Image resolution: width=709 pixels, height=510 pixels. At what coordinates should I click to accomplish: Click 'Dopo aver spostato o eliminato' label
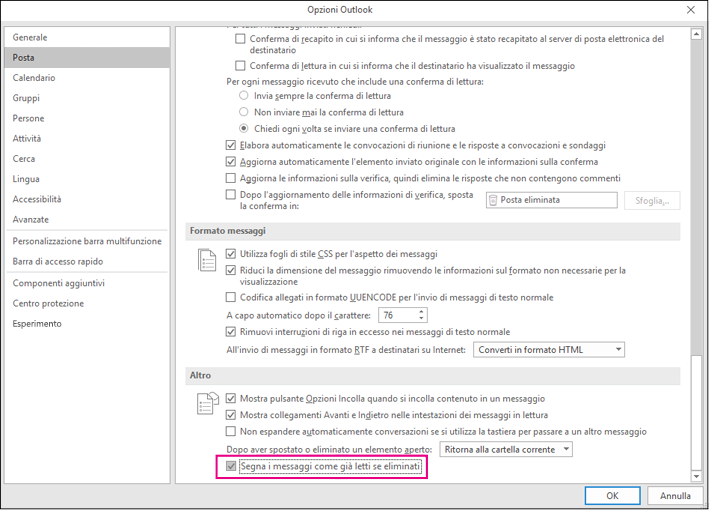[x=329, y=449]
